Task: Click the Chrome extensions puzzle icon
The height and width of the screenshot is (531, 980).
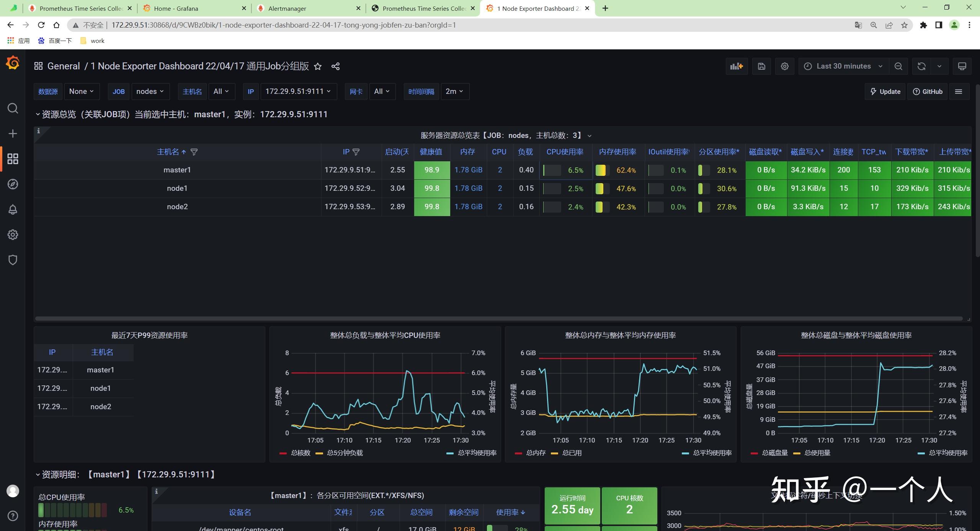Action: [x=924, y=25]
